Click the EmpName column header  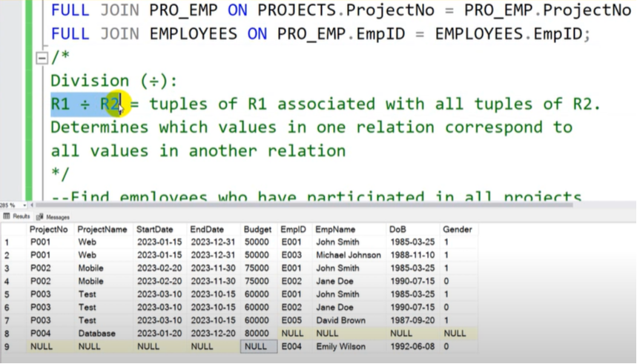pos(334,230)
